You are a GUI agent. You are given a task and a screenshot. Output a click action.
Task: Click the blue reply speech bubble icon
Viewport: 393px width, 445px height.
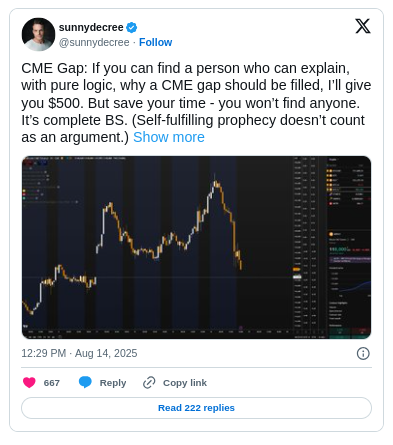[x=85, y=382]
